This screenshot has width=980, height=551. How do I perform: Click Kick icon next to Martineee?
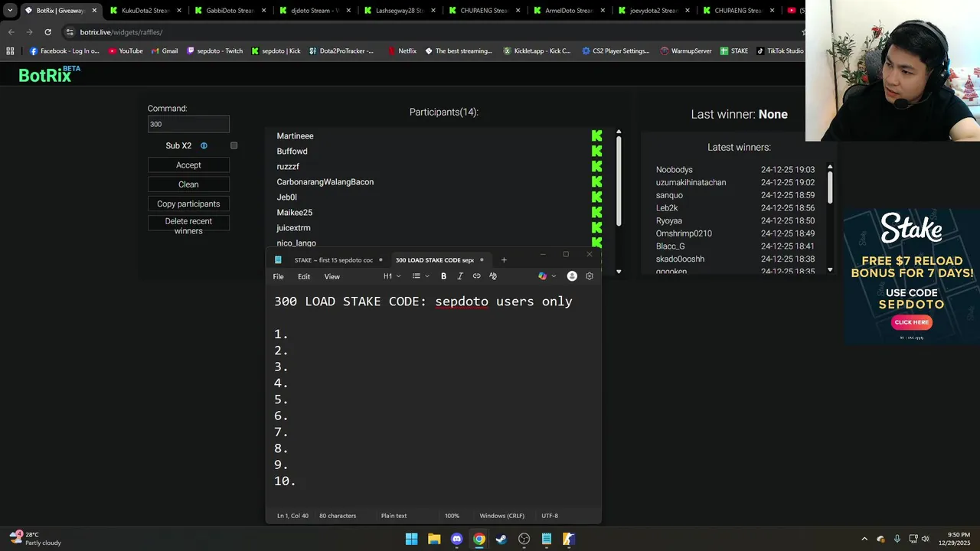click(x=597, y=136)
